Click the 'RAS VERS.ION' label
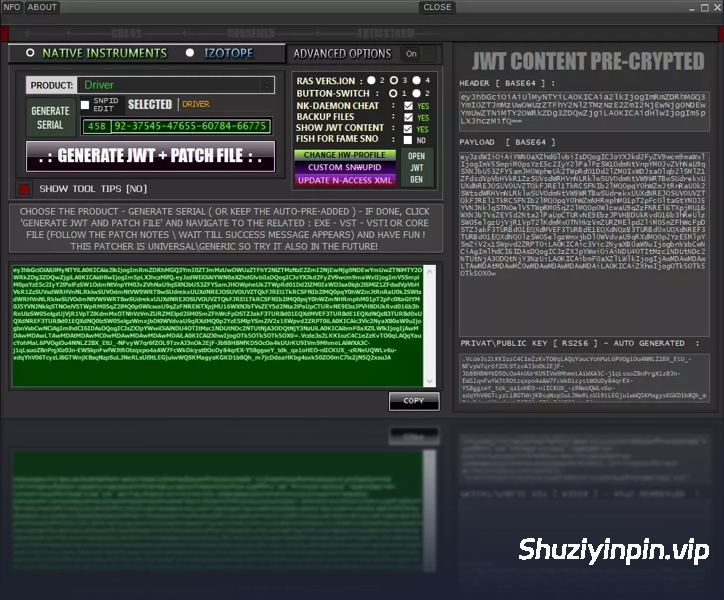This screenshot has height=600, width=724. (326, 81)
